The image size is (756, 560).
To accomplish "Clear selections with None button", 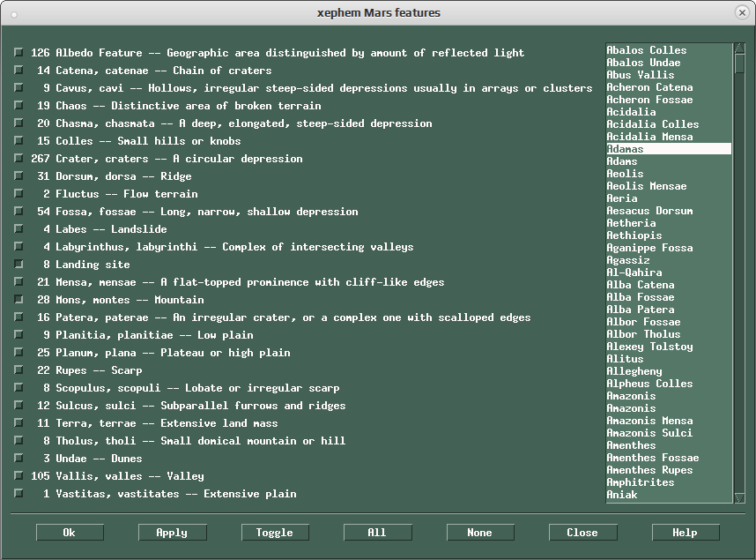I will coord(480,533).
